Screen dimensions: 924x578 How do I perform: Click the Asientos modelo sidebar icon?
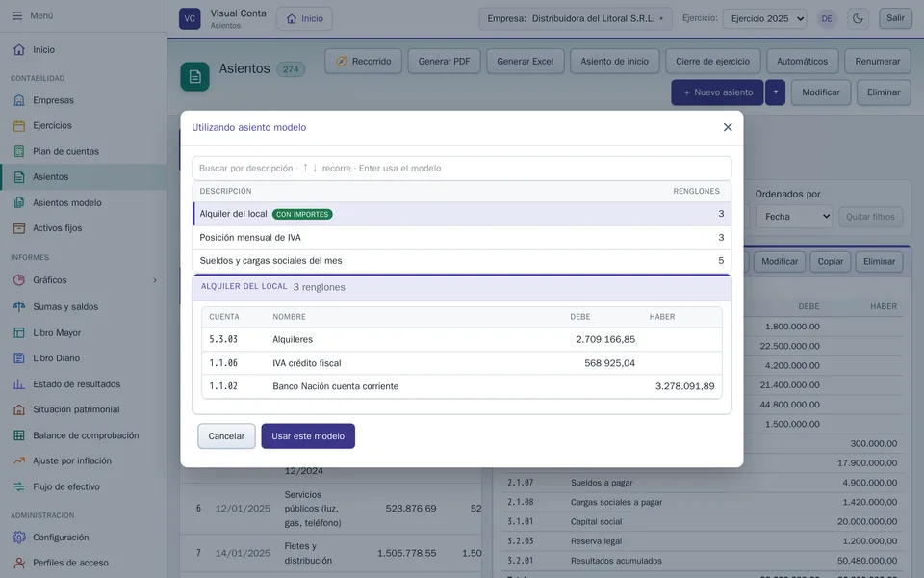[x=19, y=203]
